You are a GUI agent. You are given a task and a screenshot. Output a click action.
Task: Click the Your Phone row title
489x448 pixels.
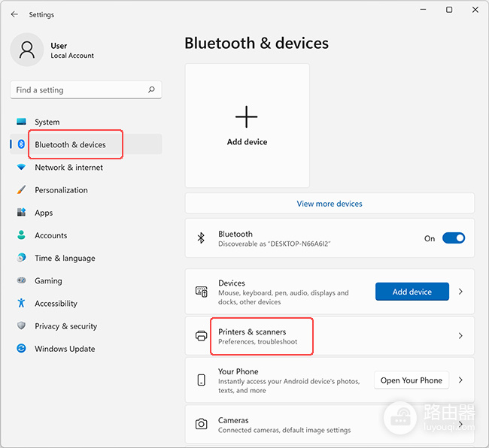tap(238, 371)
